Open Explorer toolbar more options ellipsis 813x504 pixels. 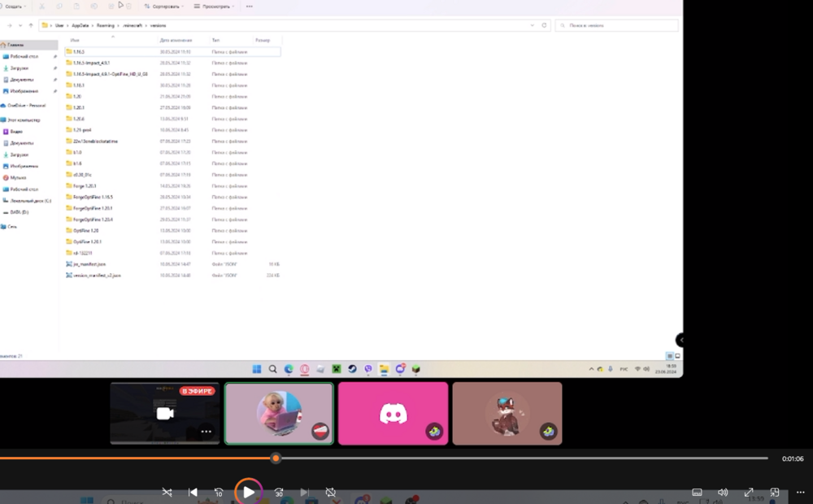pos(250,7)
